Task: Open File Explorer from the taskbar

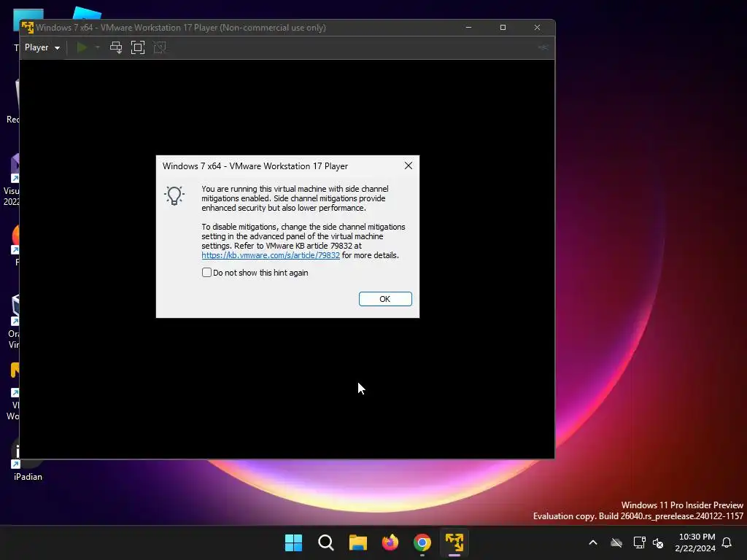Action: coord(357,542)
